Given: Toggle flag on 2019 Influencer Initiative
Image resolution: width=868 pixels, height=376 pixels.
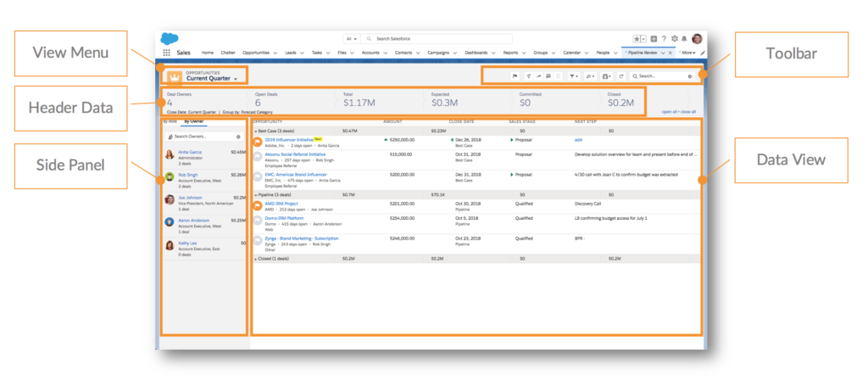Looking at the screenshot, I should [x=258, y=142].
